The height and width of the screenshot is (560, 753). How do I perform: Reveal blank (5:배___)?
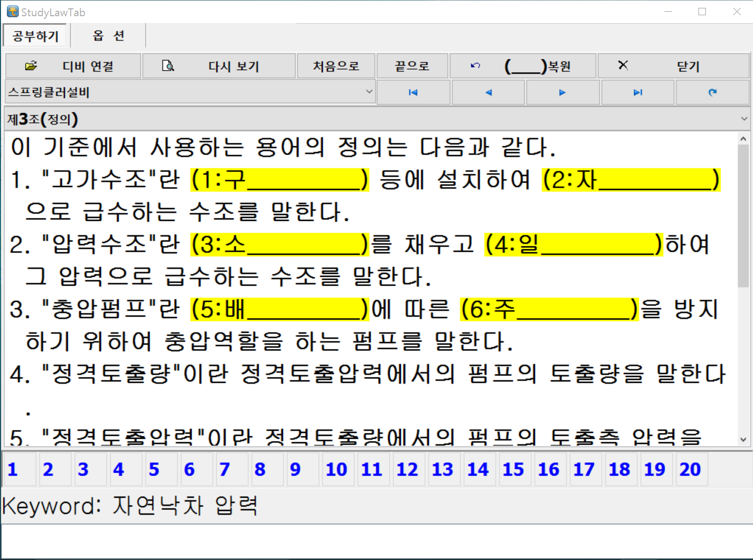(x=279, y=309)
